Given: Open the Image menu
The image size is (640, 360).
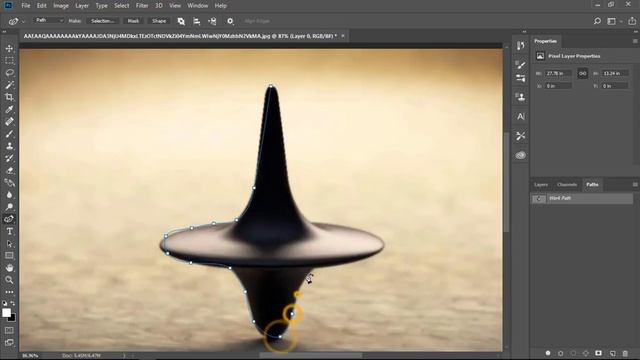Looking at the screenshot, I should pyautogui.click(x=61, y=6).
